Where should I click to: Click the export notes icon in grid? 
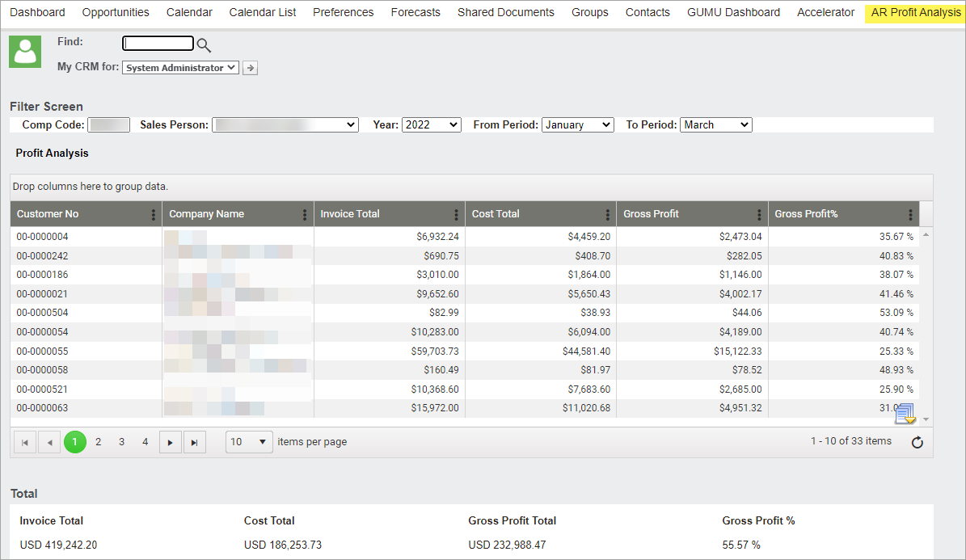click(905, 414)
